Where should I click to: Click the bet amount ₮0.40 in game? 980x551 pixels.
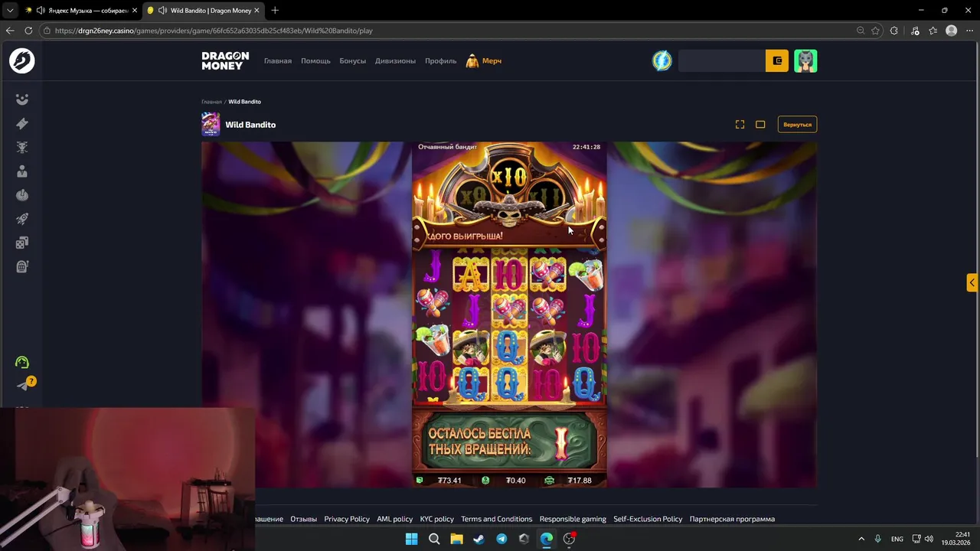coord(516,481)
